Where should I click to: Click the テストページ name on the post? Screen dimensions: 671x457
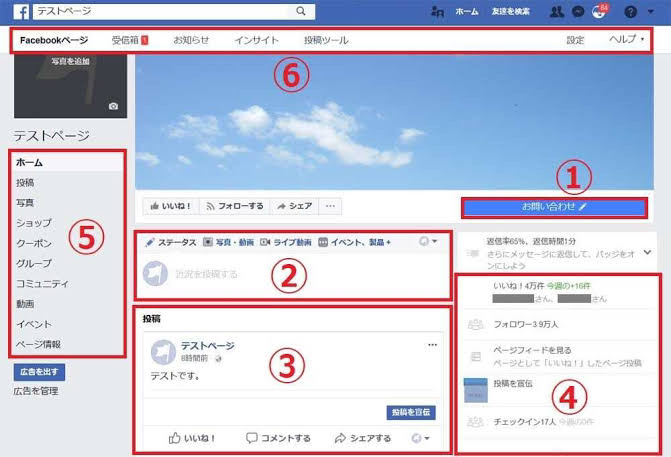[x=208, y=346]
